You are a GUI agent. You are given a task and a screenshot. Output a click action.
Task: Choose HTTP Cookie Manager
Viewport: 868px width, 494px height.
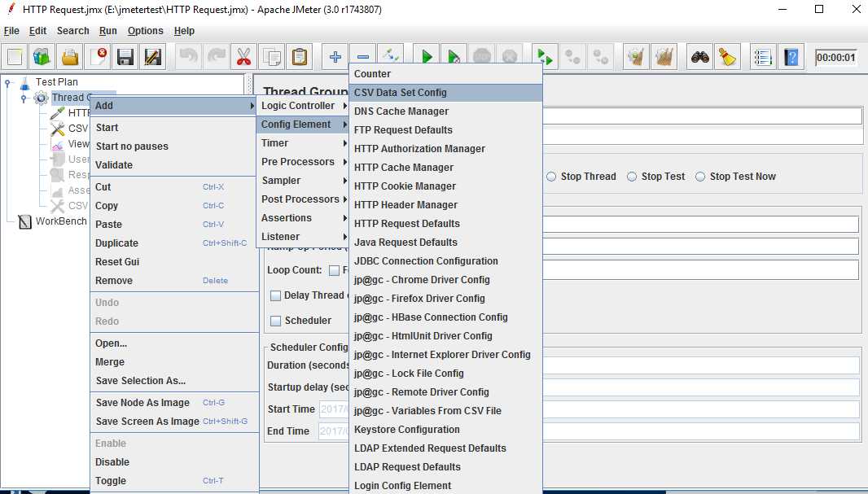(x=445, y=186)
